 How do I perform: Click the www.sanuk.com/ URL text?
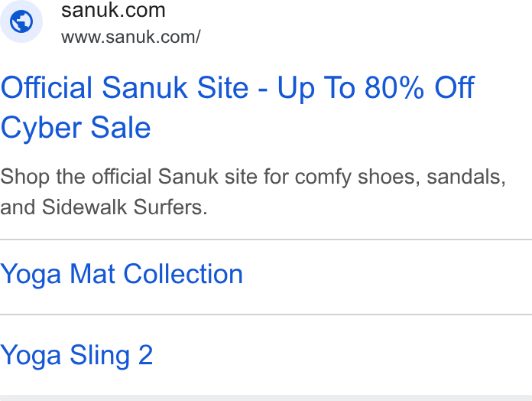(131, 37)
